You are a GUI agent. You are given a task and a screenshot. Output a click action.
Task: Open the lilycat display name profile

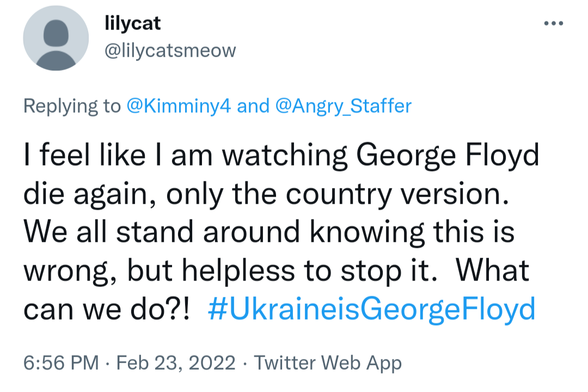(132, 23)
